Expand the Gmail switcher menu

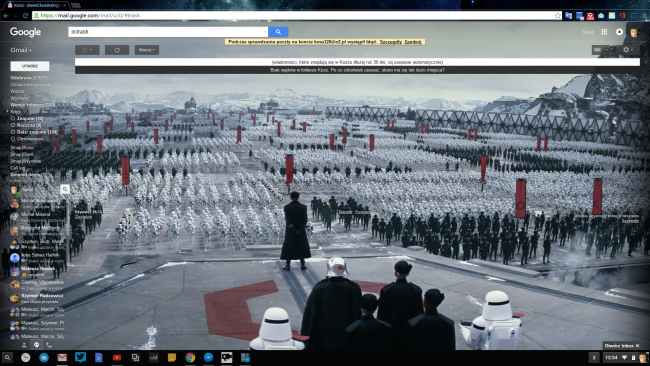(x=21, y=50)
